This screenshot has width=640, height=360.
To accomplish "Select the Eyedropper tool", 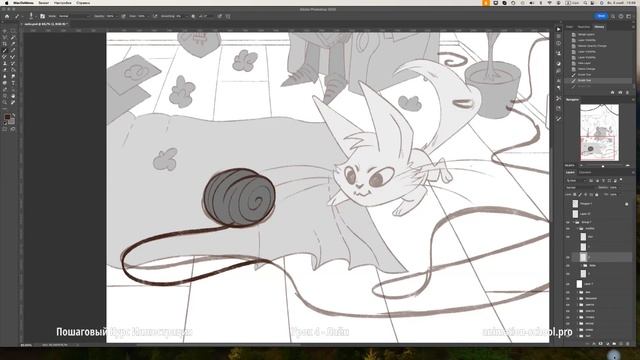I will click(13, 44).
